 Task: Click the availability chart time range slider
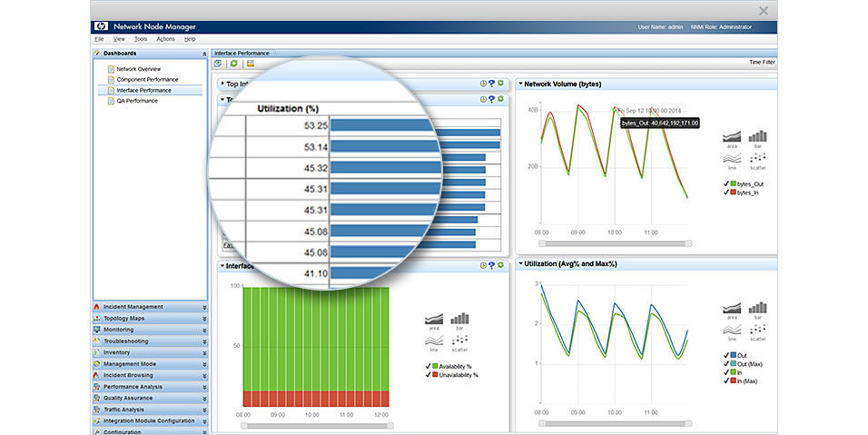click(x=317, y=426)
